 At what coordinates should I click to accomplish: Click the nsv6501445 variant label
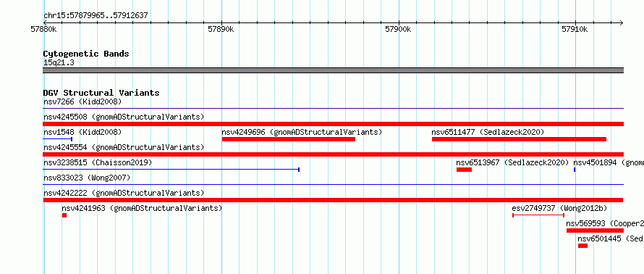611,238
